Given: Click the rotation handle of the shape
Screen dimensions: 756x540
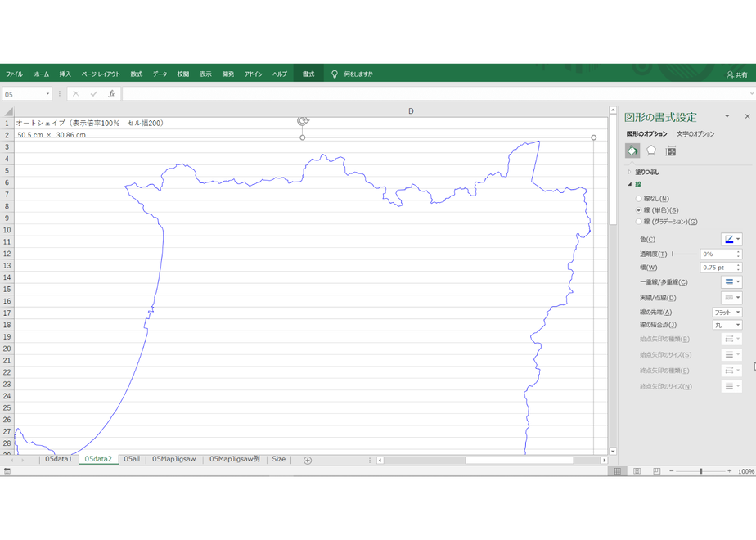Looking at the screenshot, I should click(302, 120).
